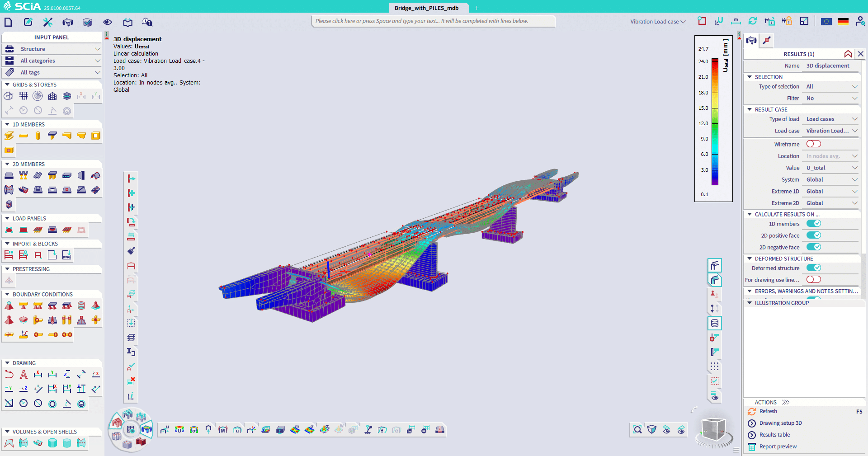Click the home icon in Results header
The width and height of the screenshot is (868, 456).
click(848, 54)
